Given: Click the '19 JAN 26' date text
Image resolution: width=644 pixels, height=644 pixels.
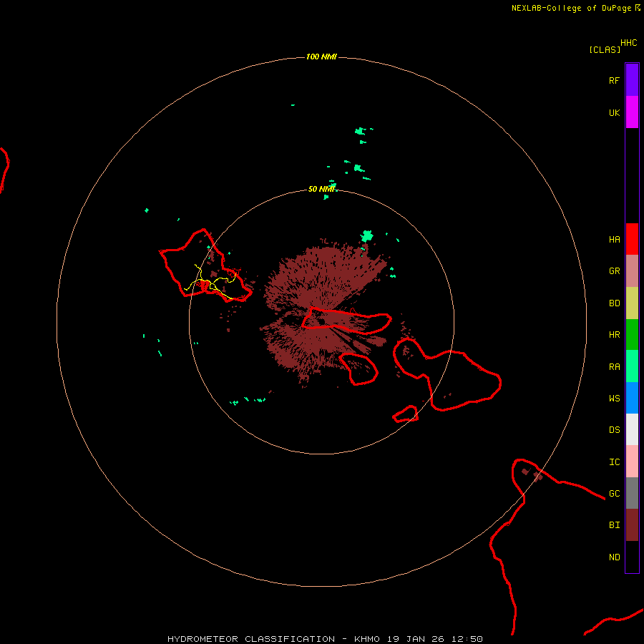Looking at the screenshot, I should (x=416, y=639).
